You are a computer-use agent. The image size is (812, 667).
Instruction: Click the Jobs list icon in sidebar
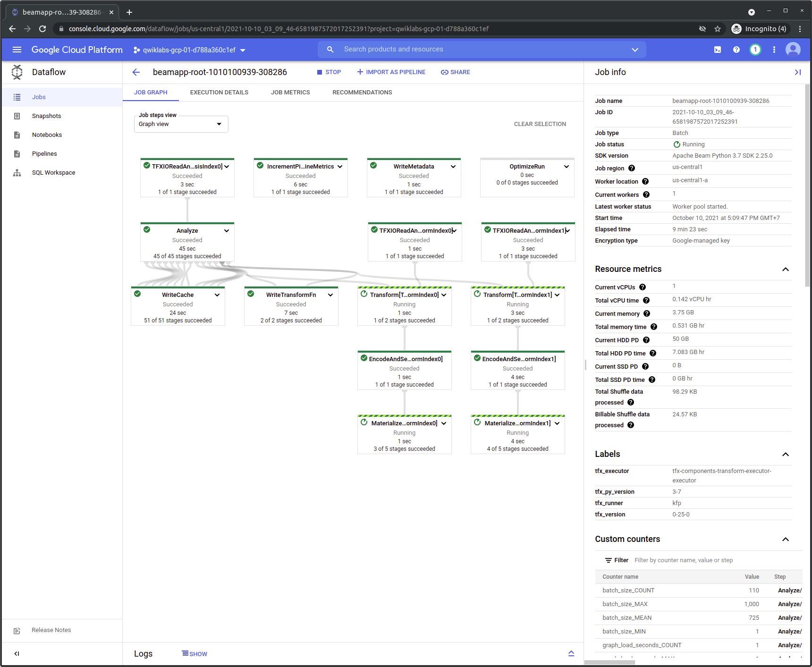click(x=17, y=97)
